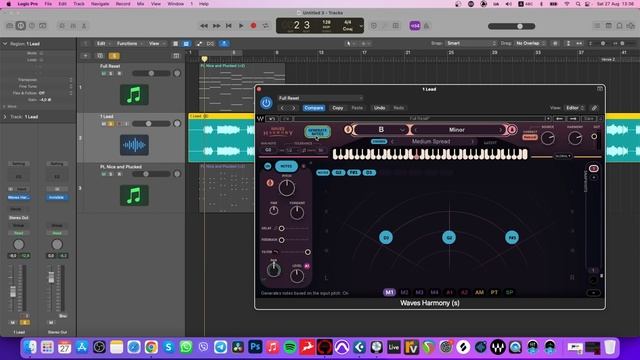
Task: Click the G2 voice node in the stage
Action: pos(449,238)
